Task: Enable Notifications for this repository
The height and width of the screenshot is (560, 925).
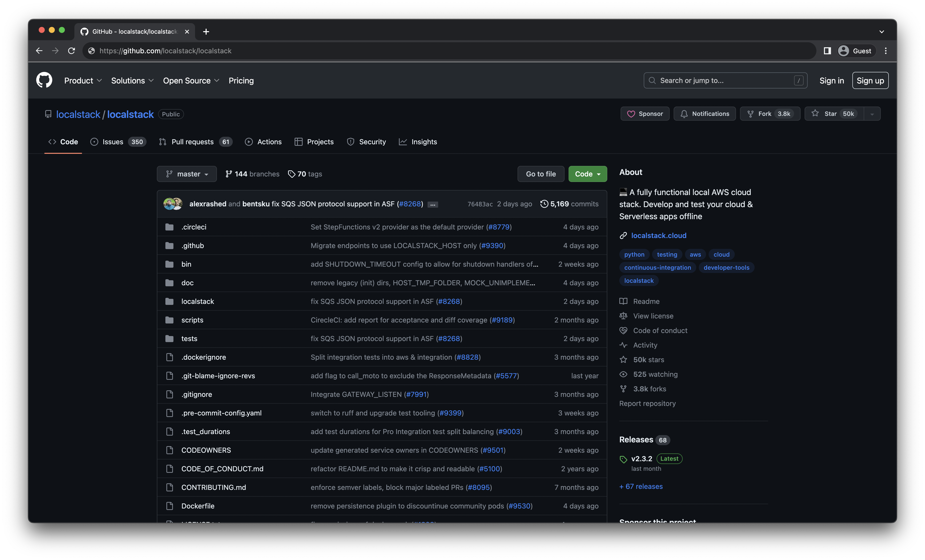Action: click(x=705, y=113)
